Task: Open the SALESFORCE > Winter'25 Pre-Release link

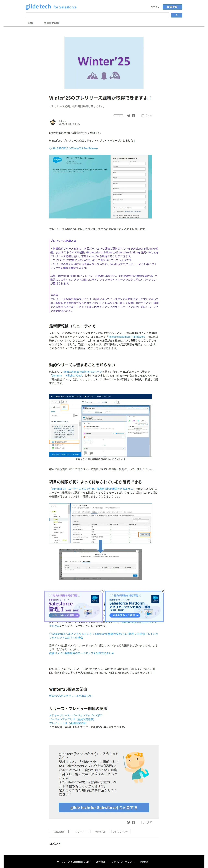Action: 74,148
